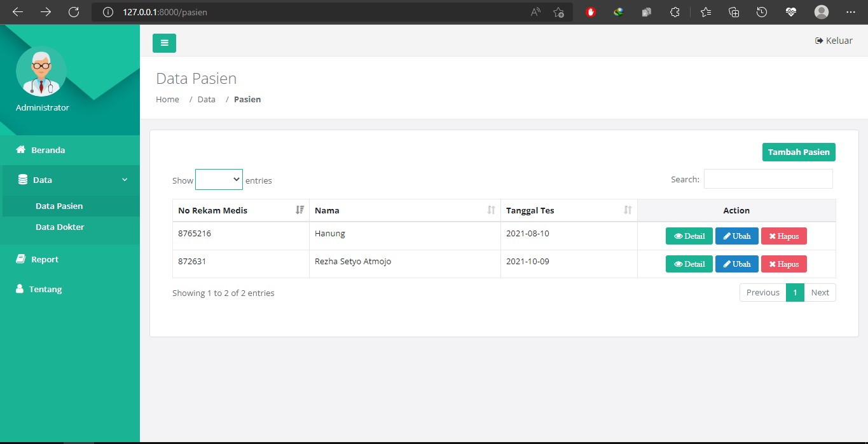Viewport: 868px width, 444px height.
Task: Go back with the browser arrow
Action: 18,12
